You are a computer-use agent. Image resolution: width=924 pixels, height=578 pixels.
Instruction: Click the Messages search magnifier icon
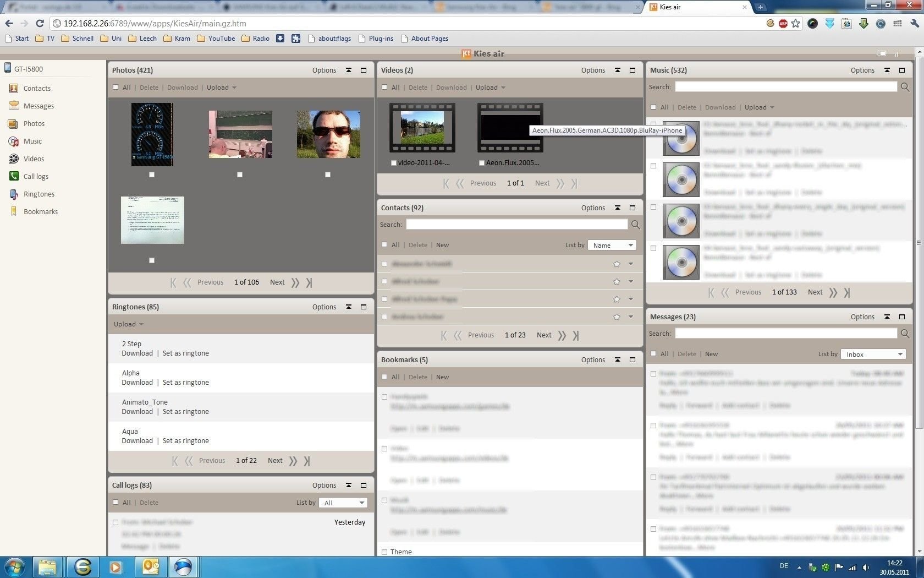tap(905, 334)
